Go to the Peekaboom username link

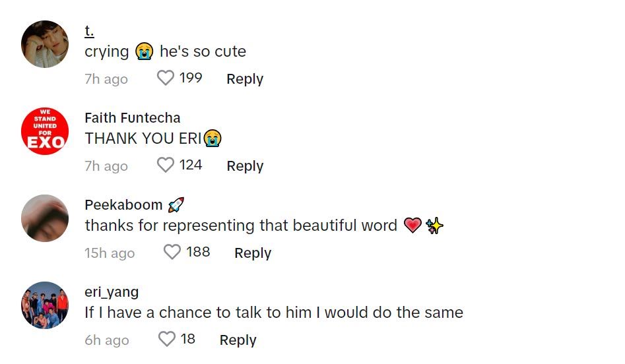[123, 205]
